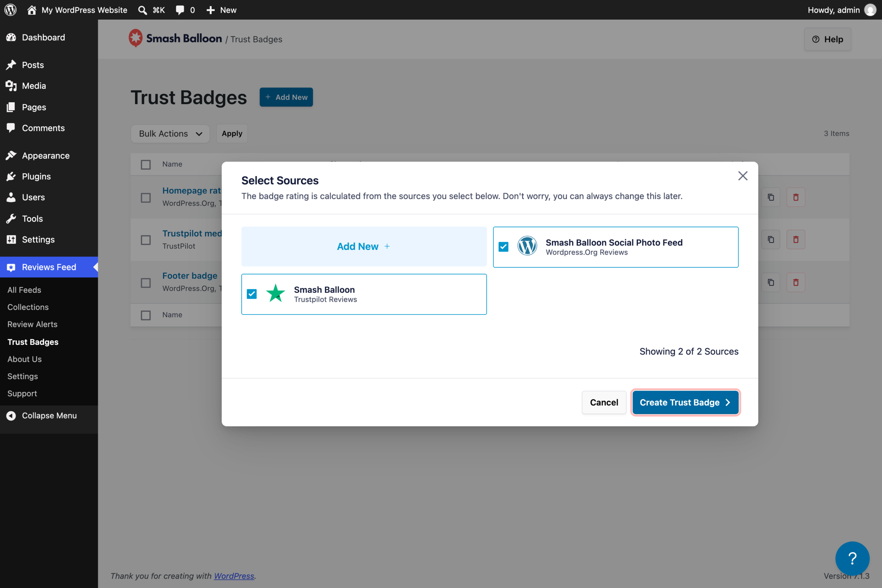Click Create Trust Badge button
This screenshot has width=882, height=588.
[685, 402]
